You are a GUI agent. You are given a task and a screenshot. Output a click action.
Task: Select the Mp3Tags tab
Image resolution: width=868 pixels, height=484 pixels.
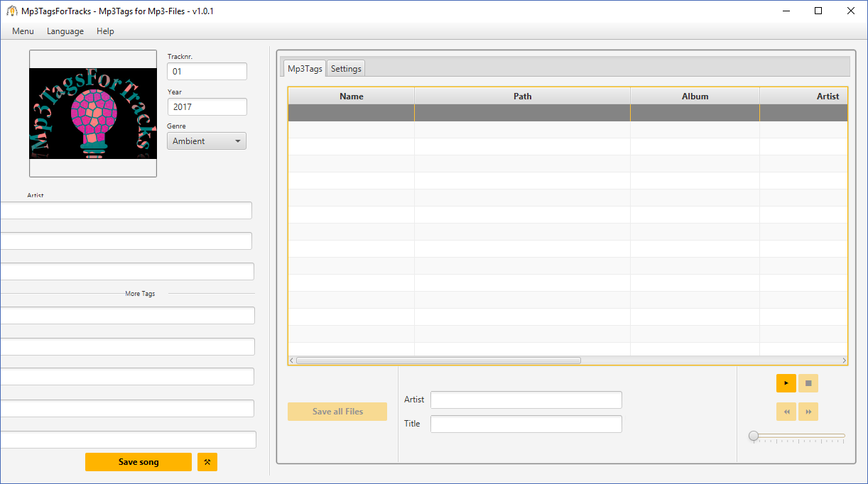click(305, 69)
